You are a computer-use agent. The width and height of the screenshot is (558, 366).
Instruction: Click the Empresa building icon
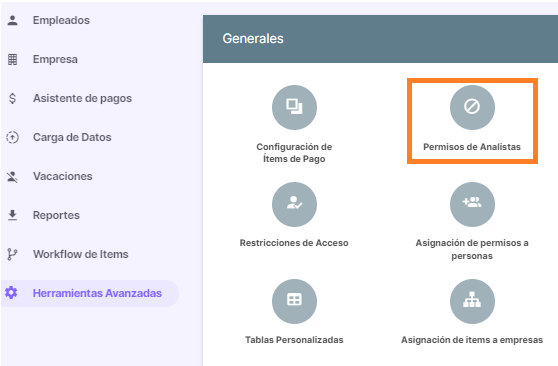tap(12, 59)
